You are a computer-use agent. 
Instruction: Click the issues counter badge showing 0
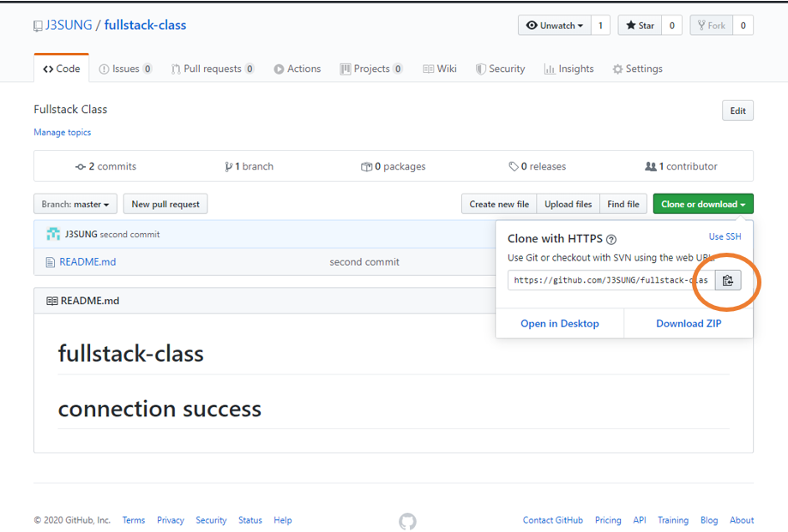click(147, 69)
